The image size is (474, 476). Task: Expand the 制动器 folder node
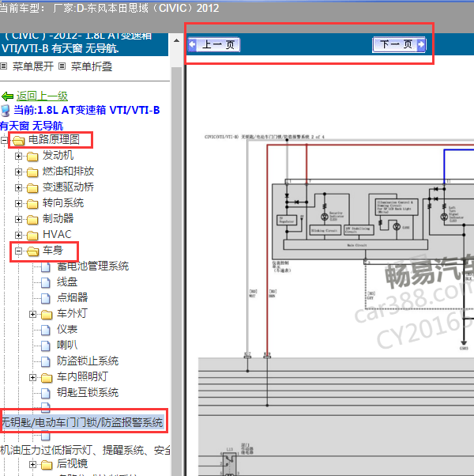pyautogui.click(x=18, y=219)
